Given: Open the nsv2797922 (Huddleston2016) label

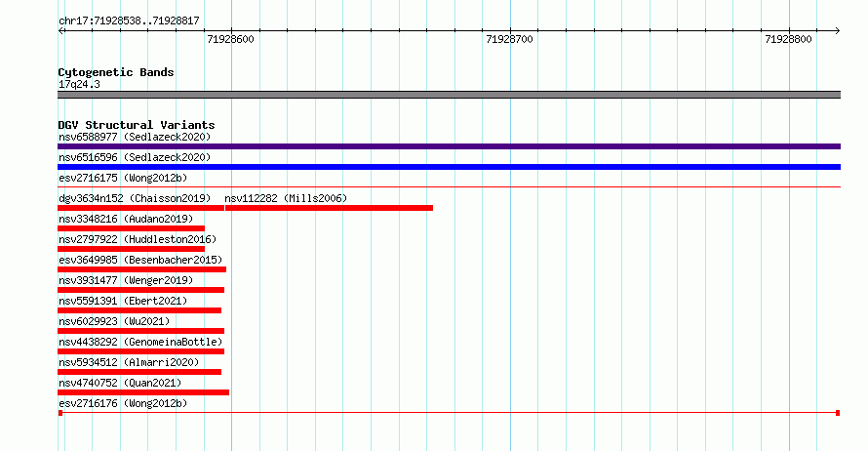Looking at the screenshot, I should pos(138,239).
